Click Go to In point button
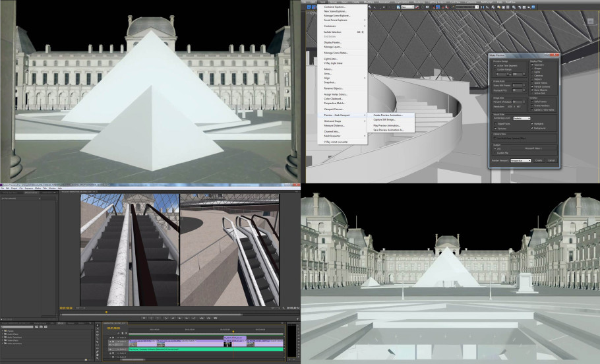The height and width of the screenshot is (364, 600). [x=166, y=318]
